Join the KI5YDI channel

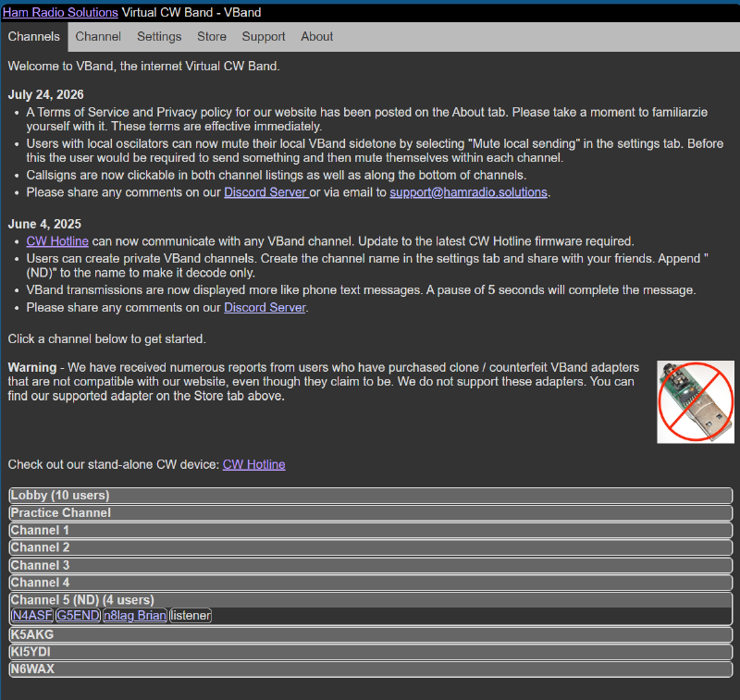(x=371, y=652)
